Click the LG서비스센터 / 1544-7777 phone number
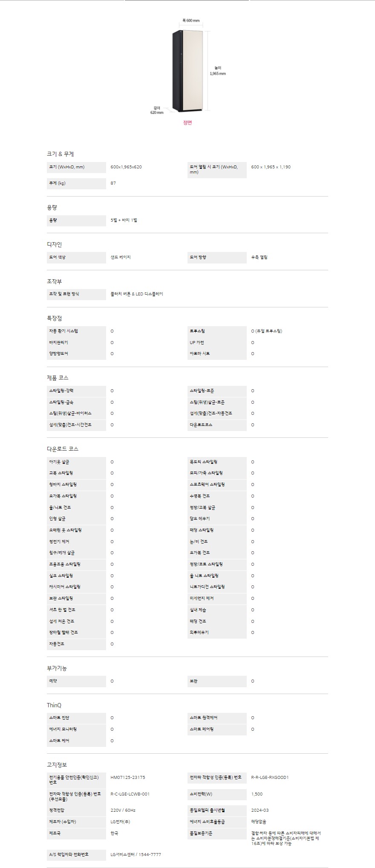 (136, 854)
